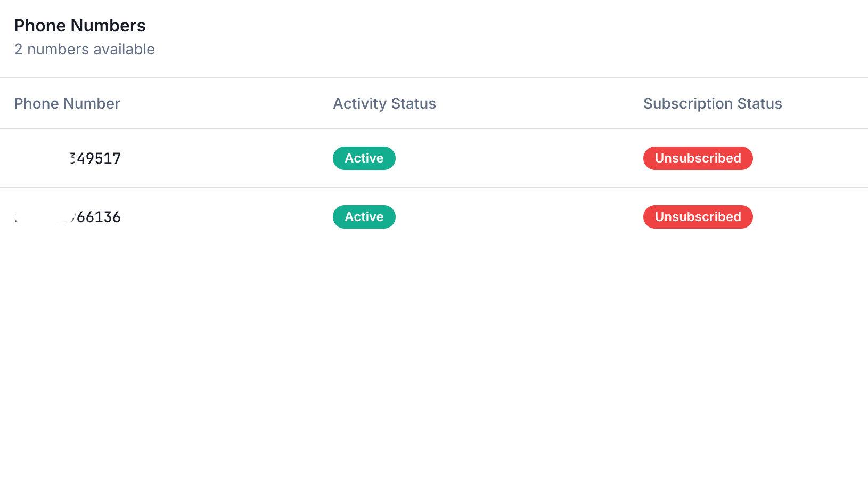This screenshot has height=487, width=868.
Task: Click the Phone Numbers heading
Action: (80, 26)
